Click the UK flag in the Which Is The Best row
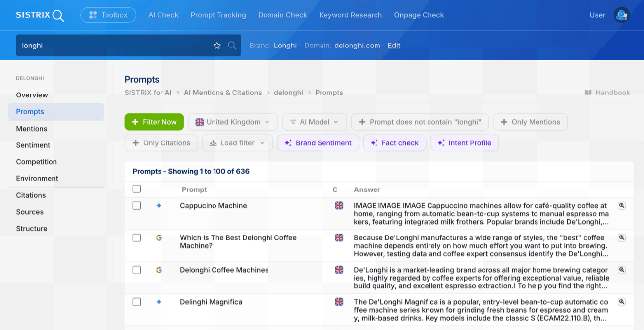Viewport: 644px width, 330px height. [339, 237]
